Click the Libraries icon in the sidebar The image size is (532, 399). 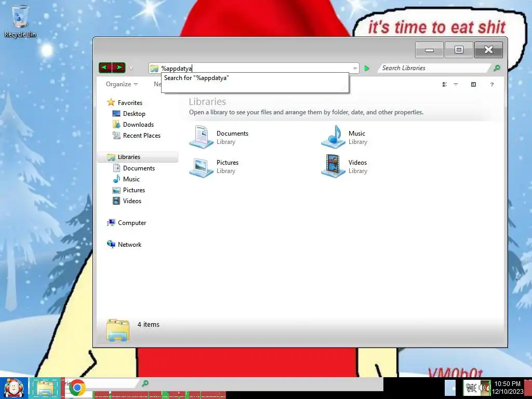[x=111, y=157]
